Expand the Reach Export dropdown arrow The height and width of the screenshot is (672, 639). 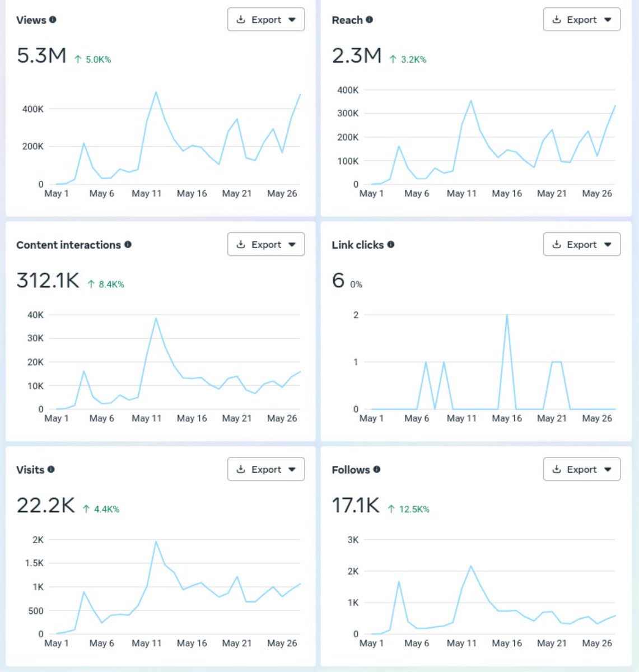608,20
